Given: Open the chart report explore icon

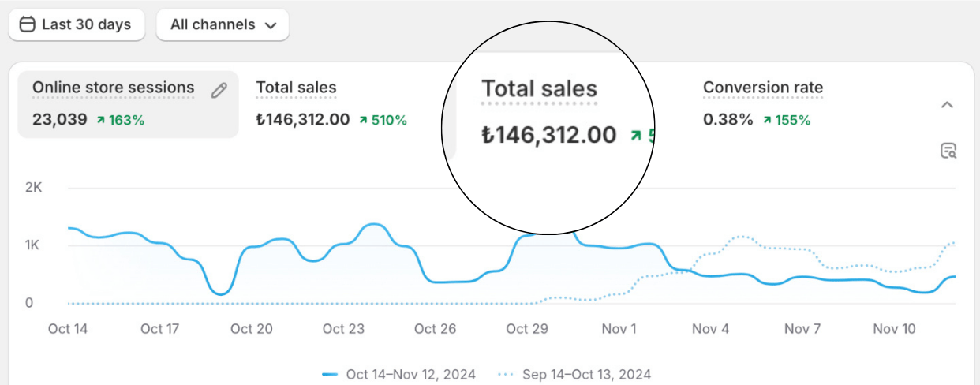Looking at the screenshot, I should point(948,151).
